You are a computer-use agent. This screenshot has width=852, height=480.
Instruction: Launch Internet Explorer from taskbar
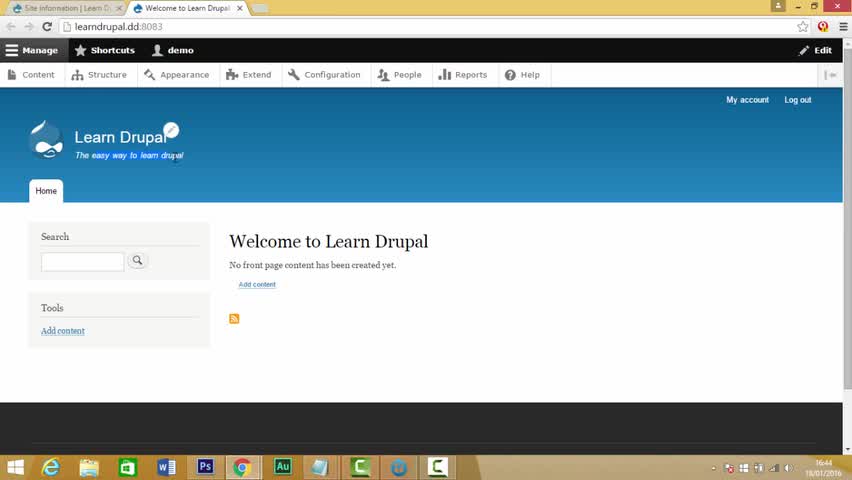[51, 467]
